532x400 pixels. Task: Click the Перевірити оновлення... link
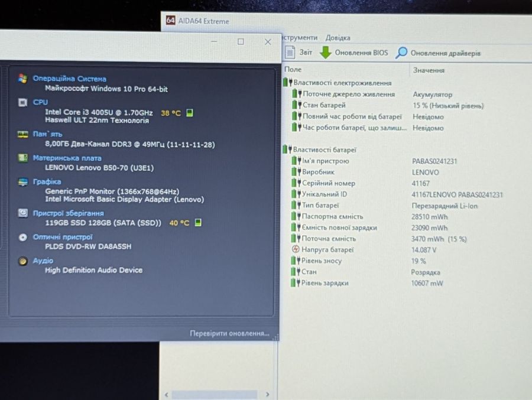pos(229,333)
